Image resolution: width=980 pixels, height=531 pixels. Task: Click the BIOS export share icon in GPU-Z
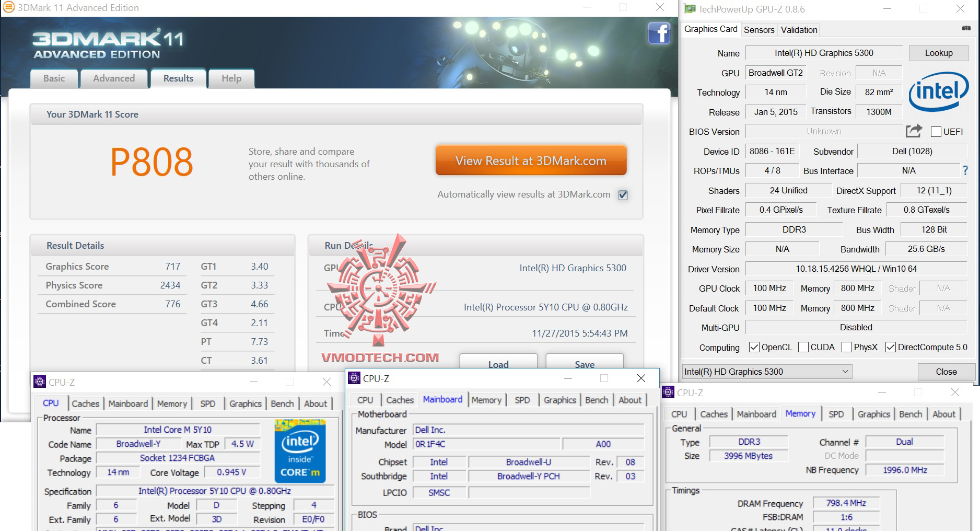coord(914,131)
